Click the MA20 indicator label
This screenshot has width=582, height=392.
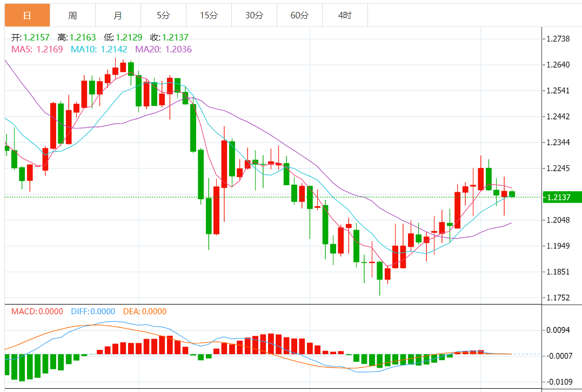click(163, 49)
